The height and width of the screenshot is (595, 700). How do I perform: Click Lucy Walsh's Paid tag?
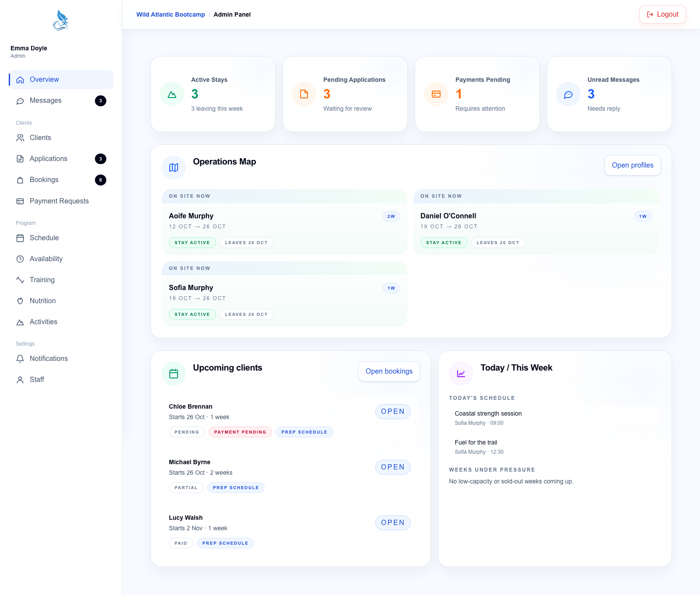[x=181, y=543]
